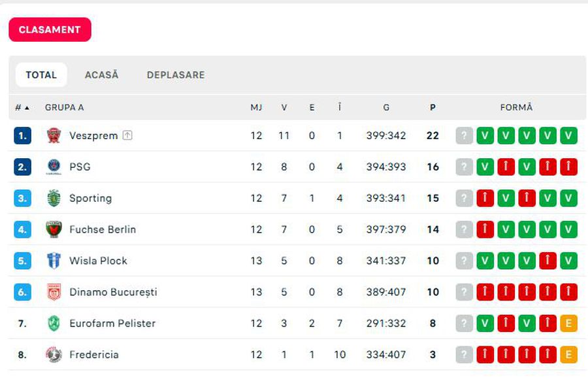This screenshot has width=588, height=379.
Task: Open the Dinamo București team link
Action: point(113,292)
